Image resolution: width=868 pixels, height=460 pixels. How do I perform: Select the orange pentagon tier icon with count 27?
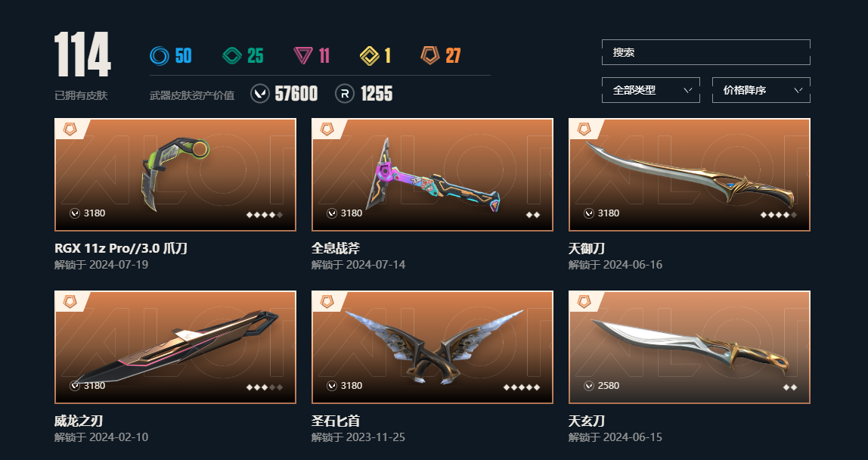430,55
